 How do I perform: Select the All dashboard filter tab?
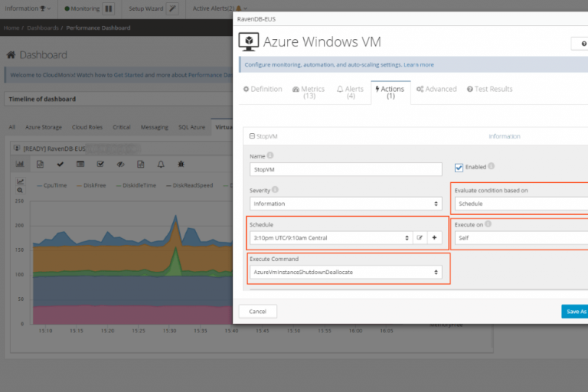(12, 127)
